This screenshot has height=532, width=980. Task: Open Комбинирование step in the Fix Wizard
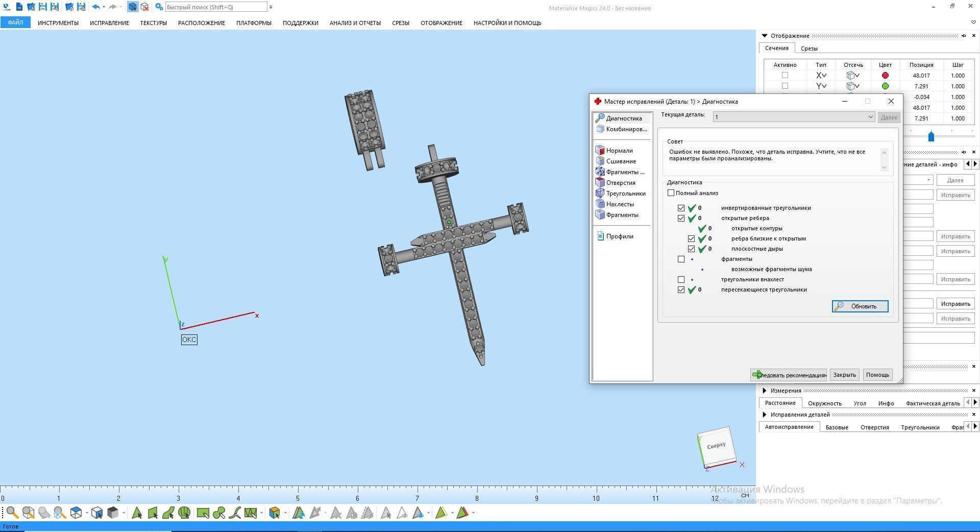(621, 129)
